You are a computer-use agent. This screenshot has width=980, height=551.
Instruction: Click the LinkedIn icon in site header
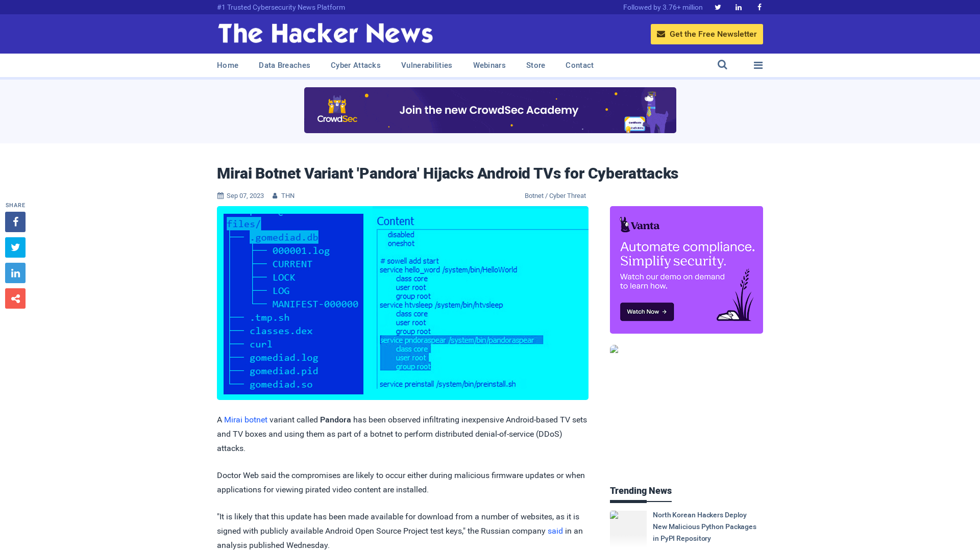739,7
